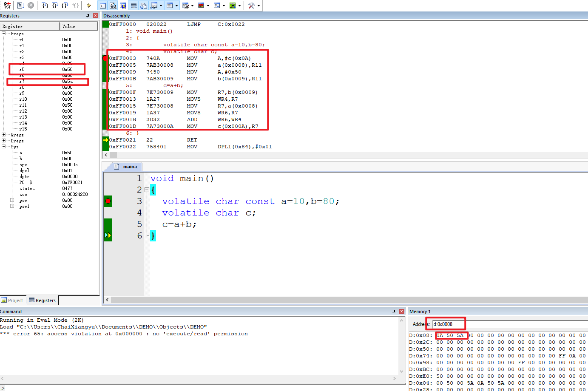This screenshot has width=588, height=391.
Task: Click the Command window vertical scrollbar up arrow
Action: pyautogui.click(x=401, y=320)
